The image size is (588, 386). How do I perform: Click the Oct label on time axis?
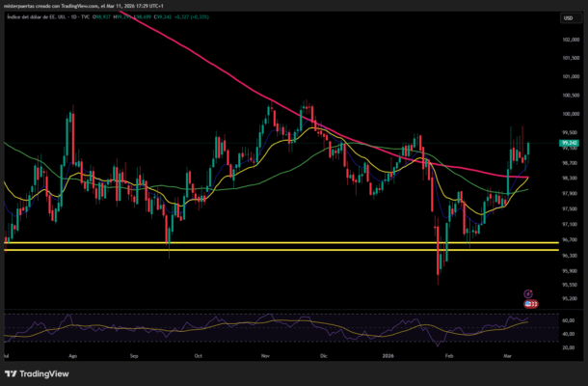pyautogui.click(x=200, y=355)
